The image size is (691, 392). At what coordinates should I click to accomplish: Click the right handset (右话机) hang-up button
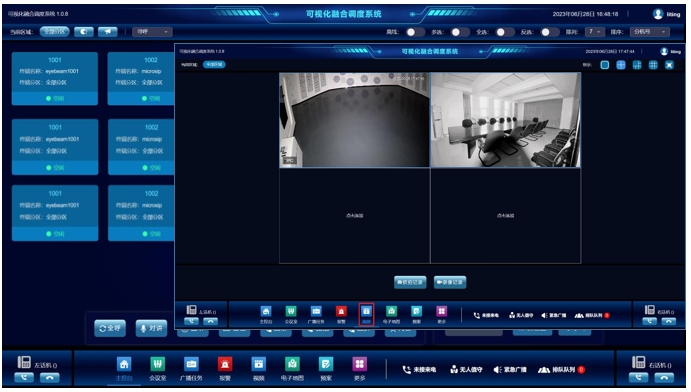pyautogui.click(x=664, y=377)
